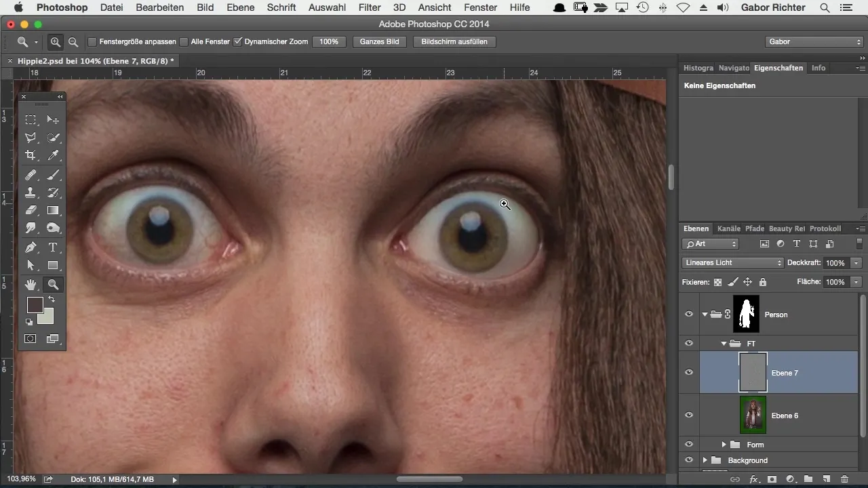Image resolution: width=868 pixels, height=488 pixels.
Task: Hide layer Ebene 6
Action: click(x=689, y=415)
